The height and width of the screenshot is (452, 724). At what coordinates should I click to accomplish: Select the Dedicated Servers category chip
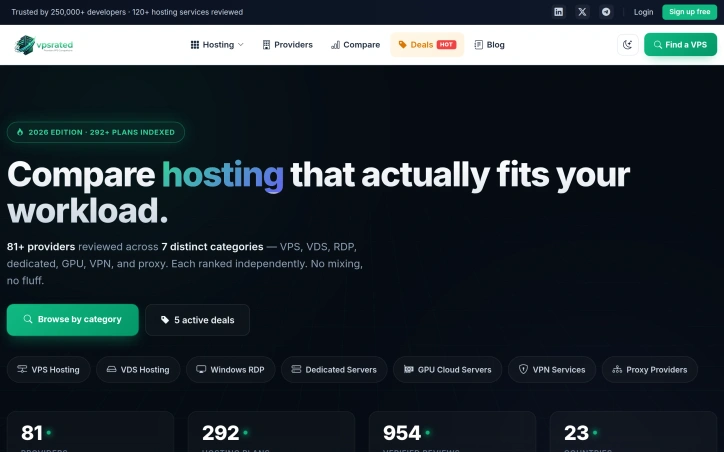(334, 369)
